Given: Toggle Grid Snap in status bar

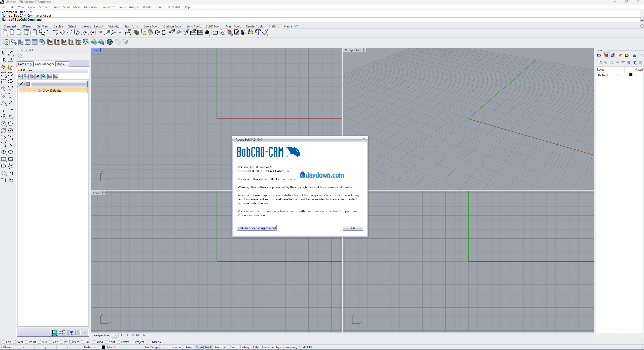Looking at the screenshot, I should [151, 347].
